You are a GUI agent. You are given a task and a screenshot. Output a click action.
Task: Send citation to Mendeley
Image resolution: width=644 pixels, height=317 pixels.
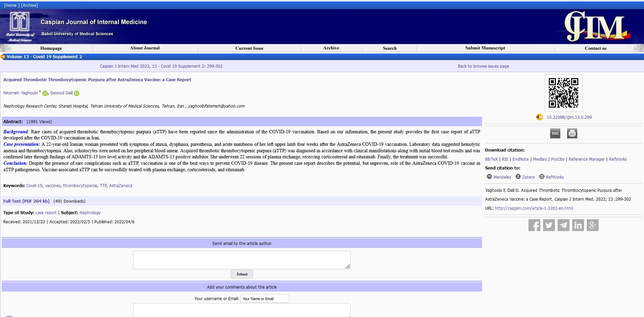[x=502, y=177]
